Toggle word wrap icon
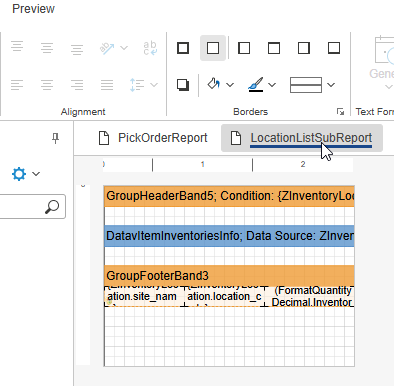Image resolution: width=394 pixels, height=386 pixels. [x=150, y=48]
